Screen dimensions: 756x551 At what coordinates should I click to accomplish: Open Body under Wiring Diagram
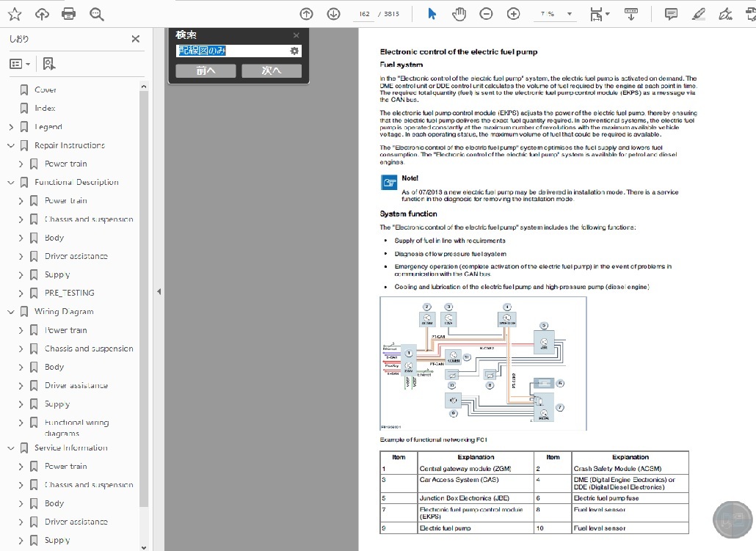click(x=54, y=367)
